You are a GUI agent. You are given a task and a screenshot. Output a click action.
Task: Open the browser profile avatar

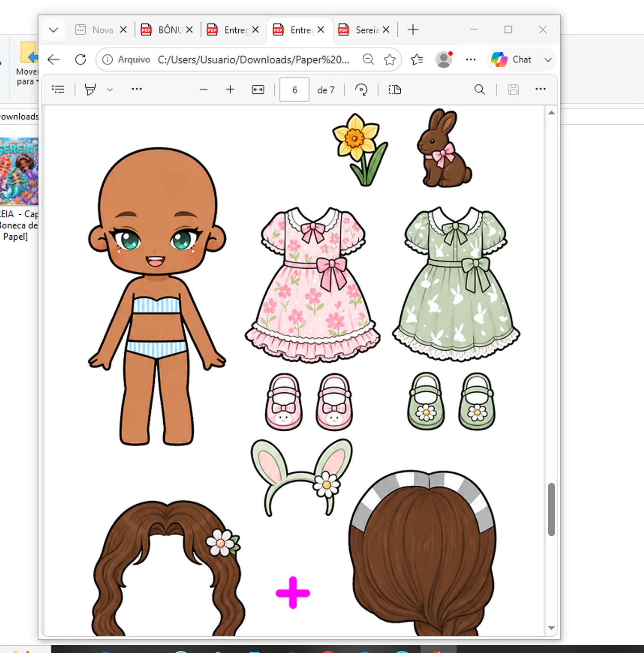(x=444, y=59)
